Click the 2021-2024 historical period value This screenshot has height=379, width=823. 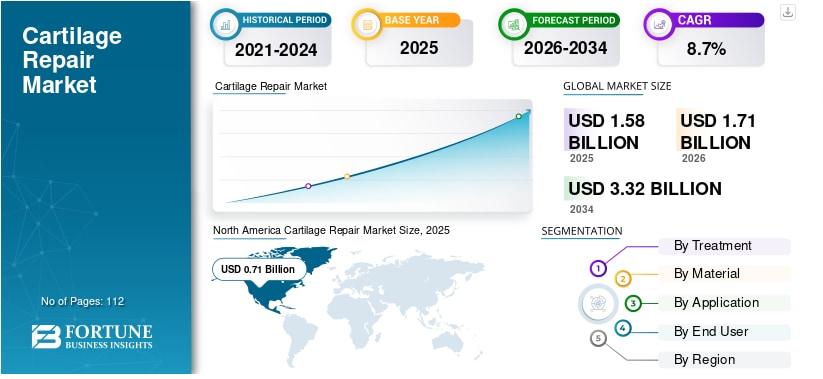pos(276,50)
